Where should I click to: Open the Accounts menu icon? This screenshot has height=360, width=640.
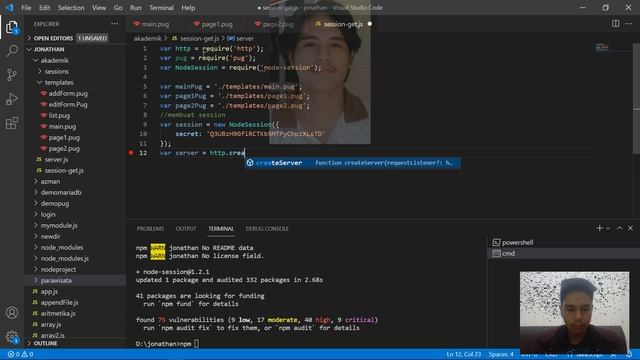coord(12,313)
